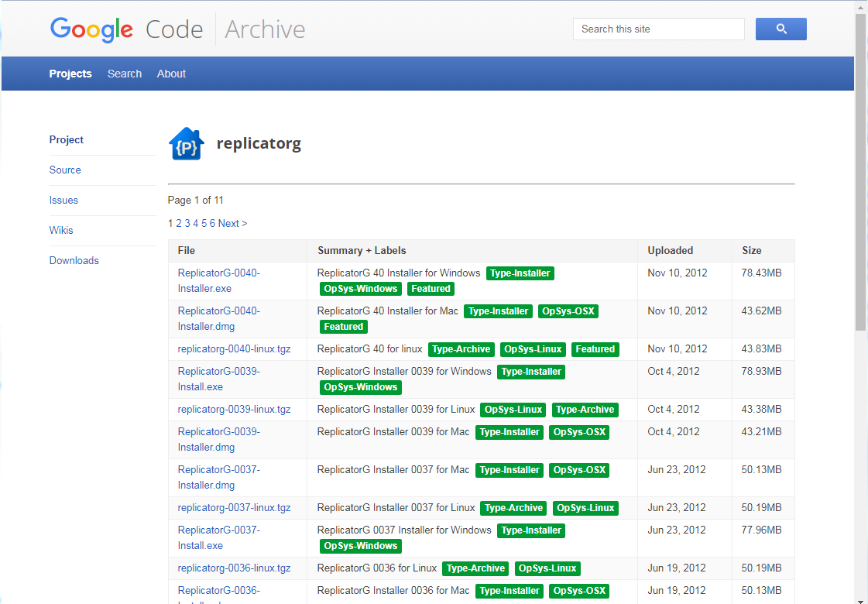Screen dimensions: 868x604
Task: Go to page 2 of downloads
Action: click(x=179, y=223)
